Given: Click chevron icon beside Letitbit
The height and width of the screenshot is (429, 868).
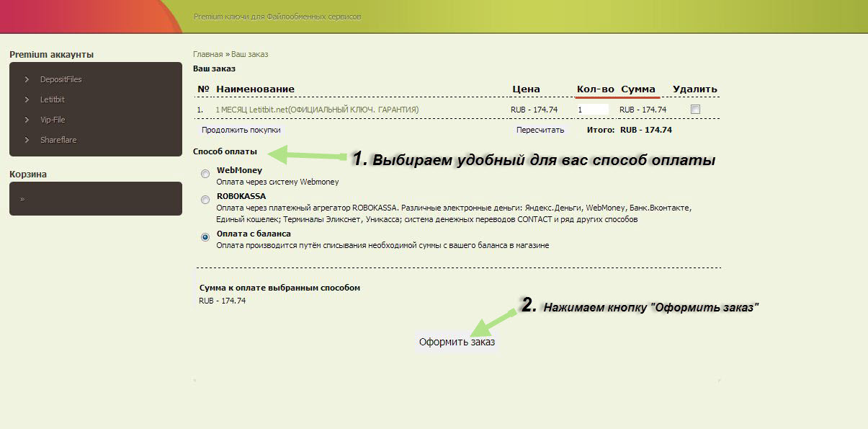Looking at the screenshot, I should click(x=27, y=99).
